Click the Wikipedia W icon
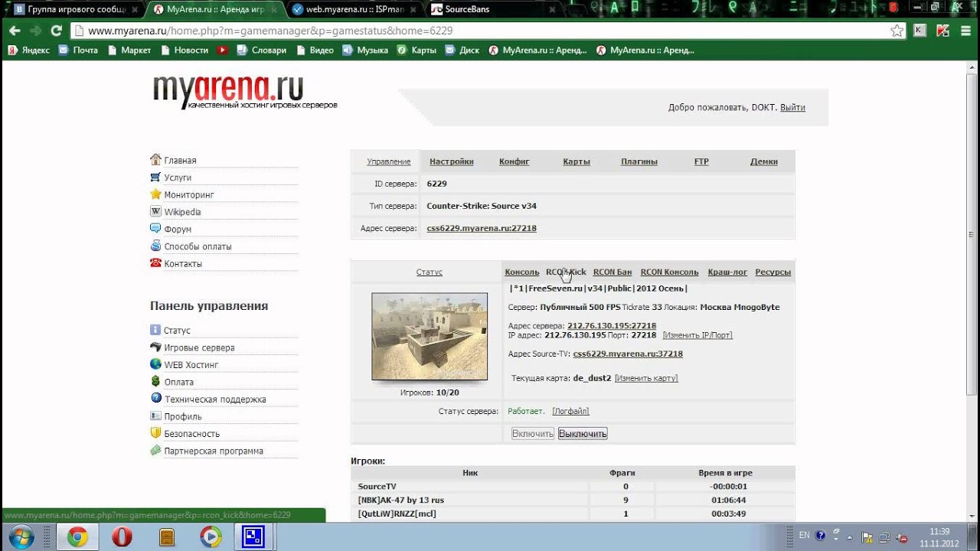 pyautogui.click(x=156, y=211)
